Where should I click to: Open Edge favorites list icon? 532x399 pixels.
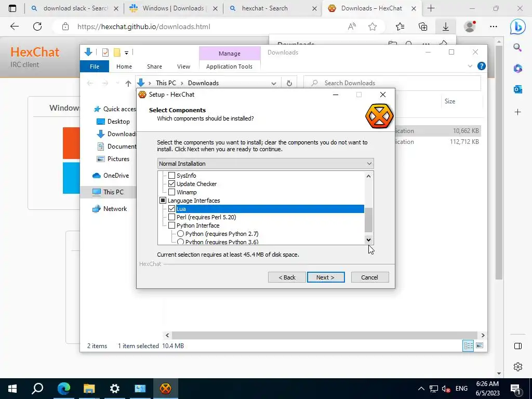400,26
